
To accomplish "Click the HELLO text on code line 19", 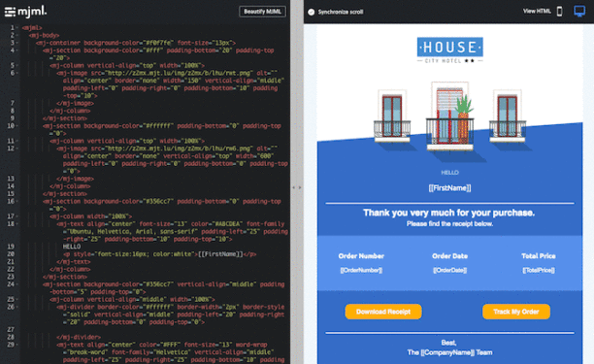I will click(72, 247).
